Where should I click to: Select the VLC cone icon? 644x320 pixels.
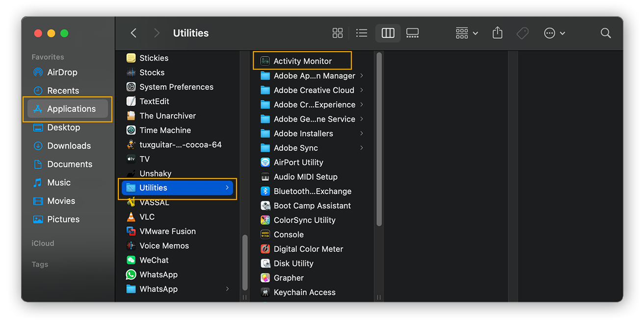coord(131,217)
